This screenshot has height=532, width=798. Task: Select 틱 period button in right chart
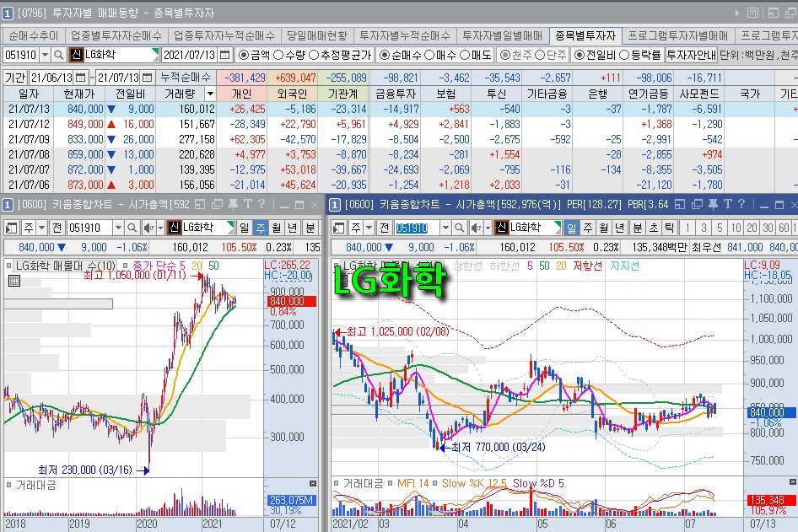[669, 228]
